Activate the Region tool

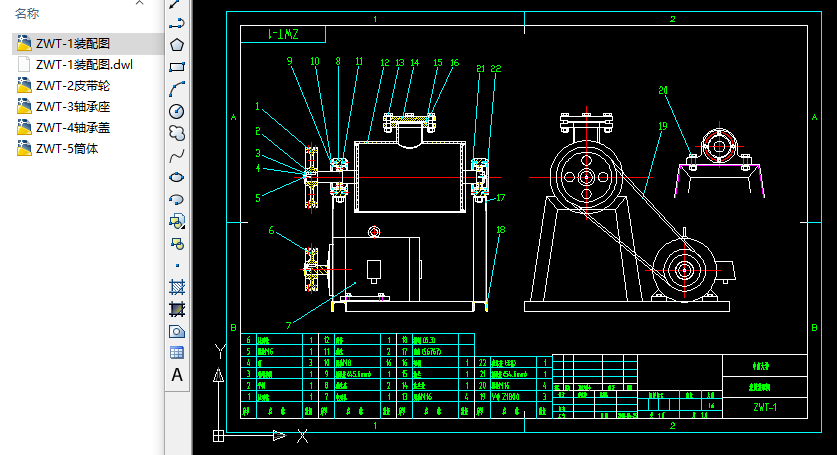[x=177, y=331]
